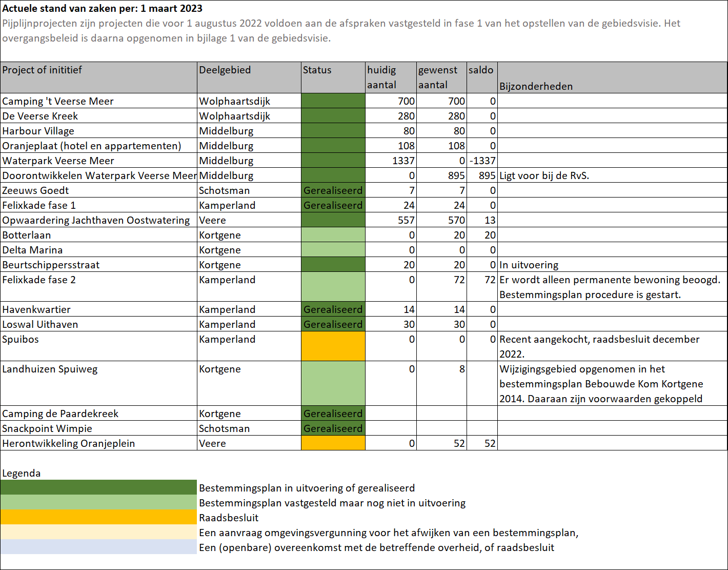Click the orange status cell for Herontwikkeling Oranjeplein
Image resolution: width=728 pixels, height=570 pixels.
pyautogui.click(x=333, y=443)
